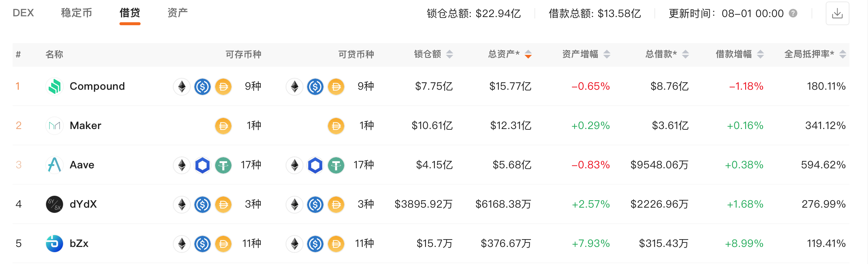
Task: Toggle sort on 全局抵押率 column
Action: [x=842, y=54]
